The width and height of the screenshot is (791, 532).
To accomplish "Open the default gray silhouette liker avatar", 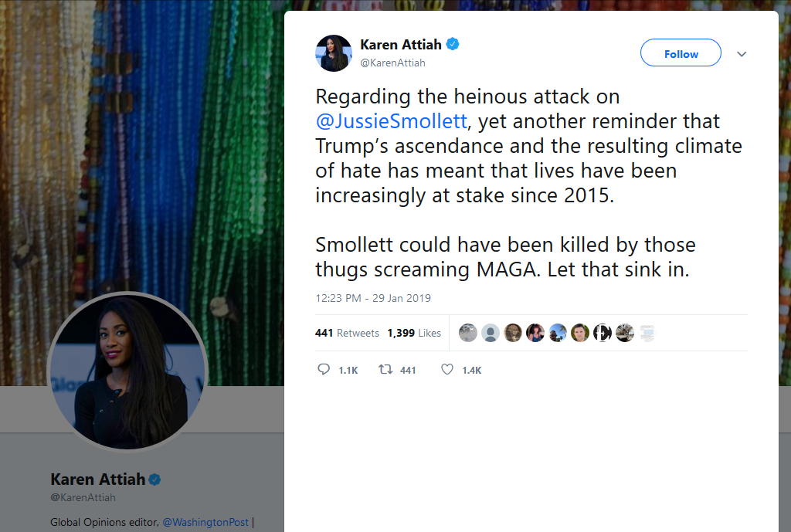I will (x=491, y=333).
